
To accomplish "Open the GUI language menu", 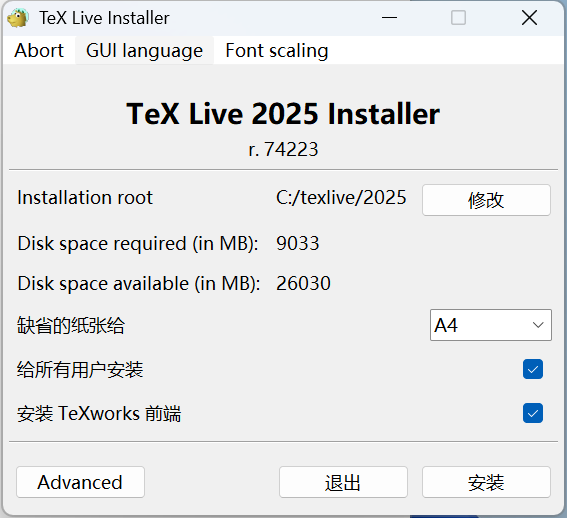I will tap(144, 50).
